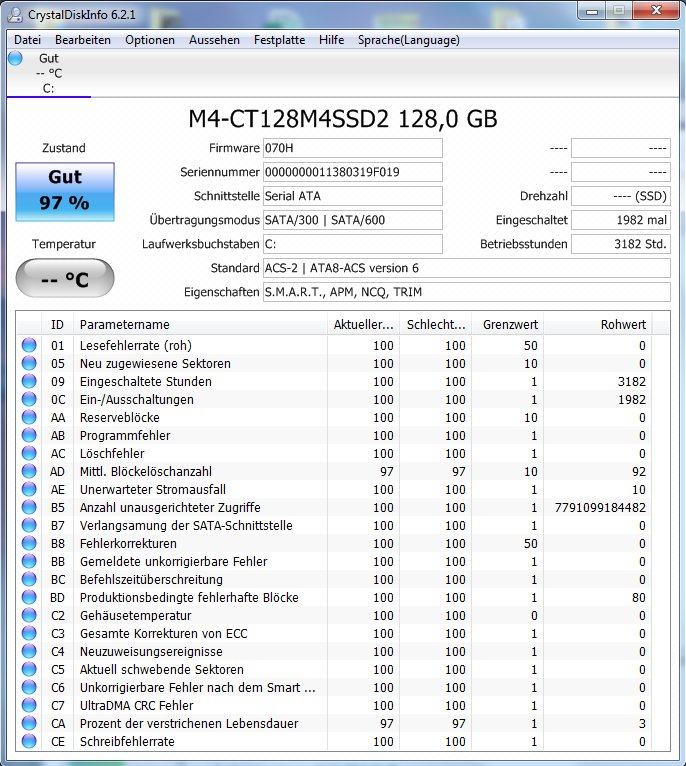
Task: Click the Rohwert column header
Action: click(x=598, y=324)
